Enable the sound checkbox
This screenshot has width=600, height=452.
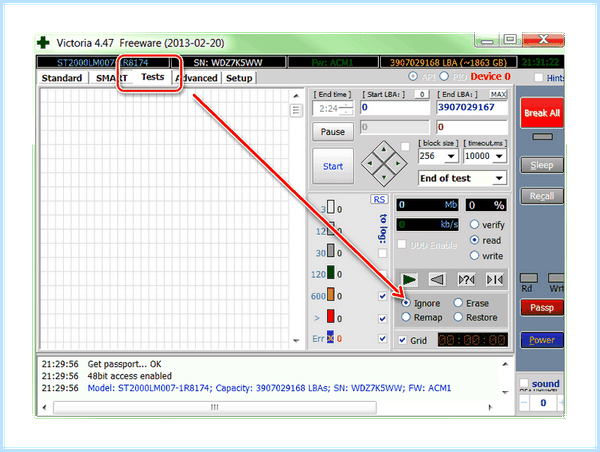[x=523, y=383]
